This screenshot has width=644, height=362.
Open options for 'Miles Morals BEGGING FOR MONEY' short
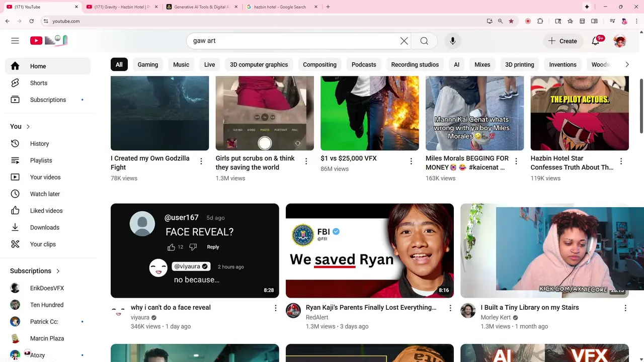coord(516,161)
